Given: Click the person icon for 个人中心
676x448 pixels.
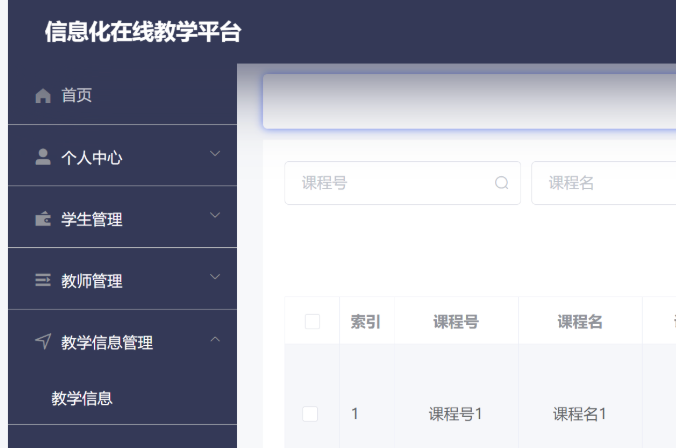Looking at the screenshot, I should (x=41, y=157).
